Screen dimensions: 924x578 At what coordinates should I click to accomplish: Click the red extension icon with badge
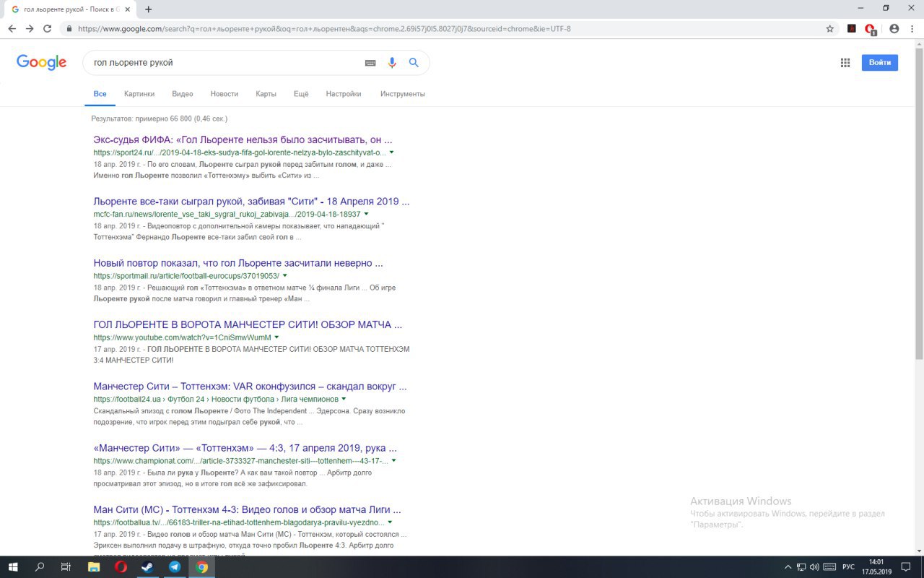[871, 30]
